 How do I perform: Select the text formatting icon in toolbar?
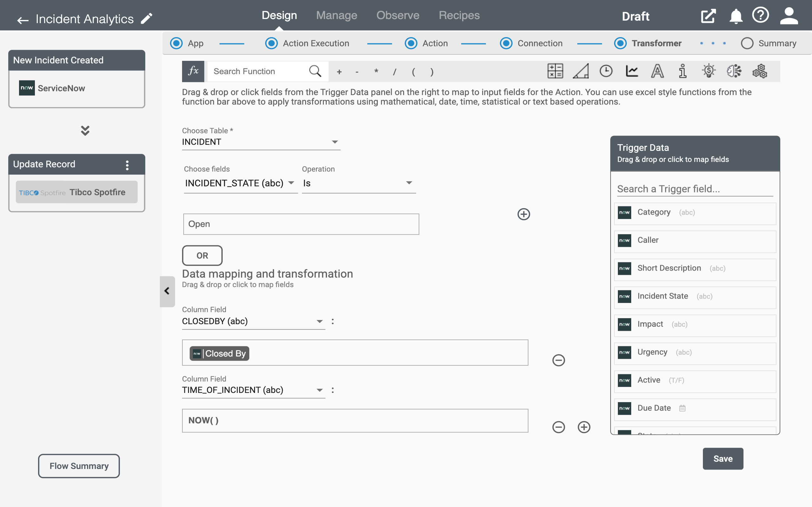click(x=658, y=71)
